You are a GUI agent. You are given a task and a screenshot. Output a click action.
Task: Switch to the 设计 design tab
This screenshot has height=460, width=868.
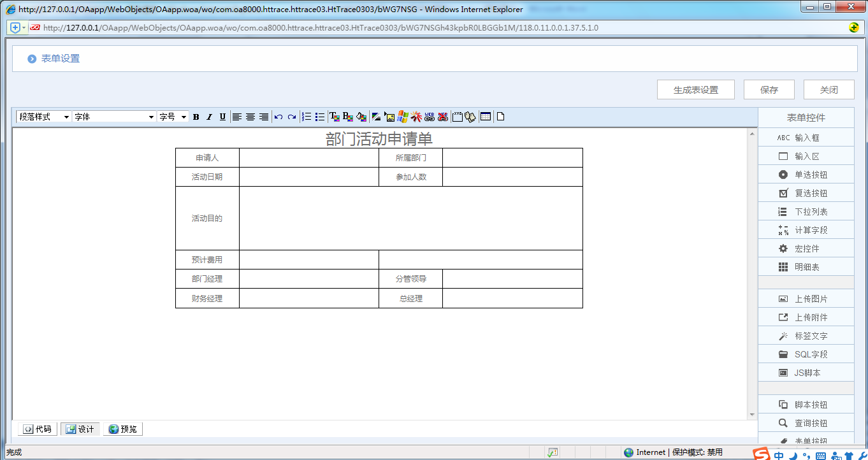80,429
